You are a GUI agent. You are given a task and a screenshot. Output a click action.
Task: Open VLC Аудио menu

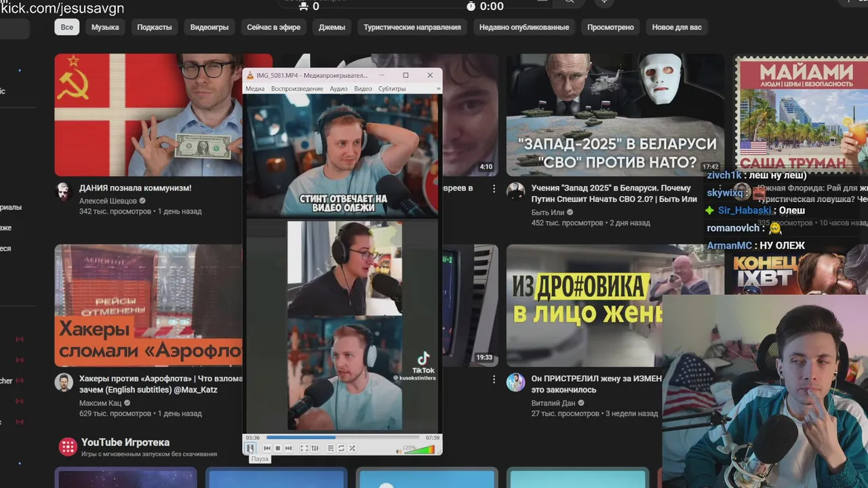tap(338, 89)
